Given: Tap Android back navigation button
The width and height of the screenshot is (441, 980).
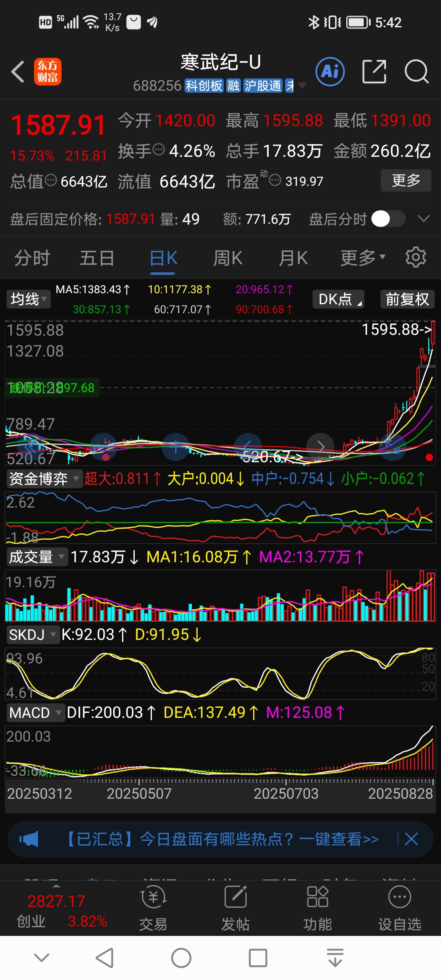Looking at the screenshot, I should [x=105, y=958].
